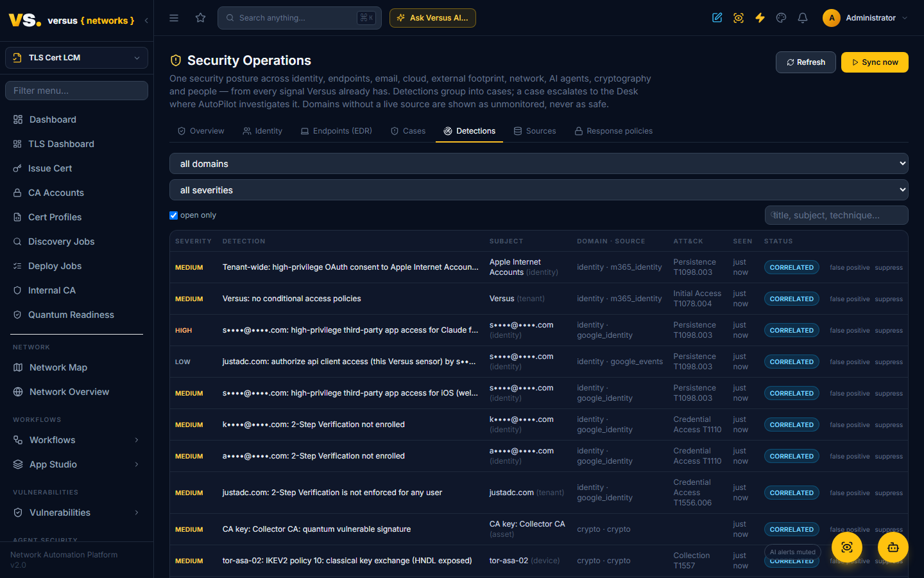Image resolution: width=924 pixels, height=578 pixels.
Task: Click the floating yellow capture button
Action: coord(847,547)
